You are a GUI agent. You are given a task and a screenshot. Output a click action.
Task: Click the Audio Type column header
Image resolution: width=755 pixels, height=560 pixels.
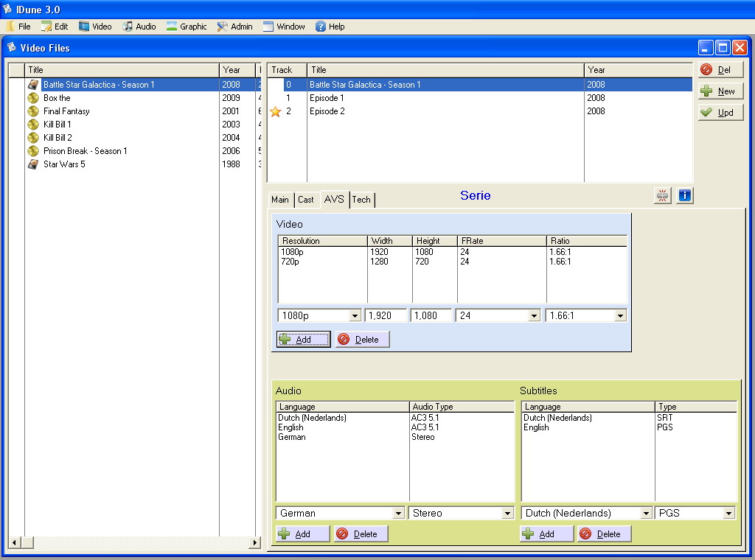tap(462, 407)
